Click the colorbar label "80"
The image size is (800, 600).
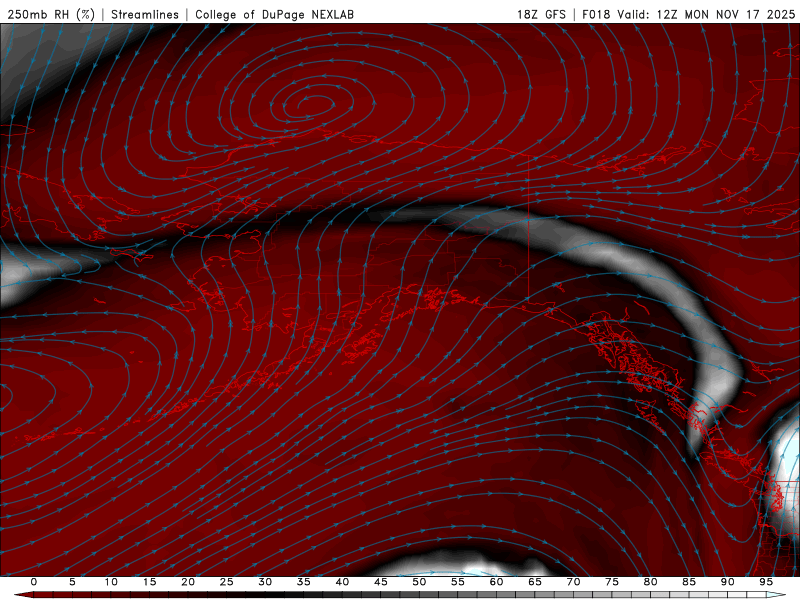(650, 582)
